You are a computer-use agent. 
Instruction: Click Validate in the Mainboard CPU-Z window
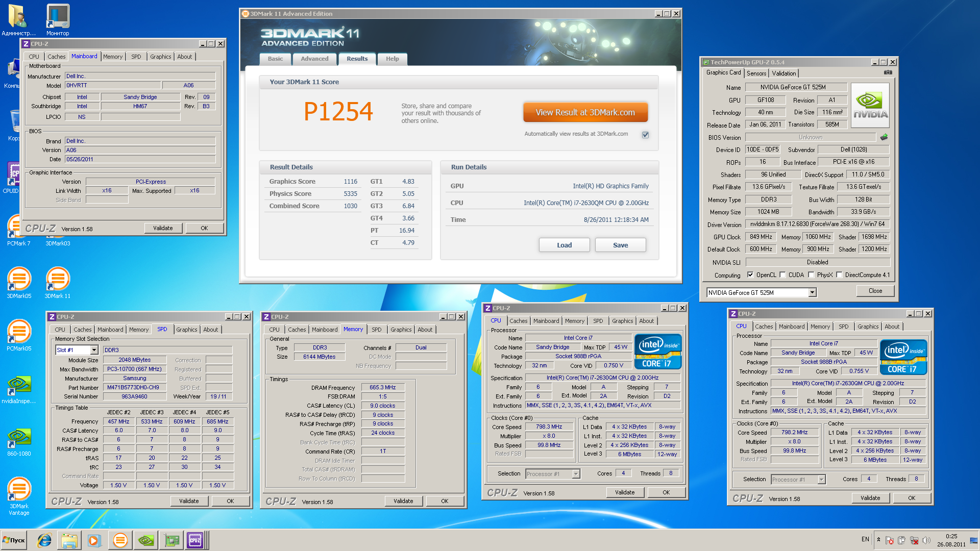point(163,228)
